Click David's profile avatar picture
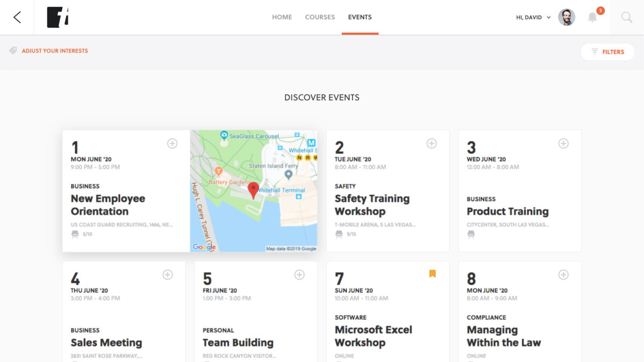Screen dimensions: 644x362 [567, 17]
